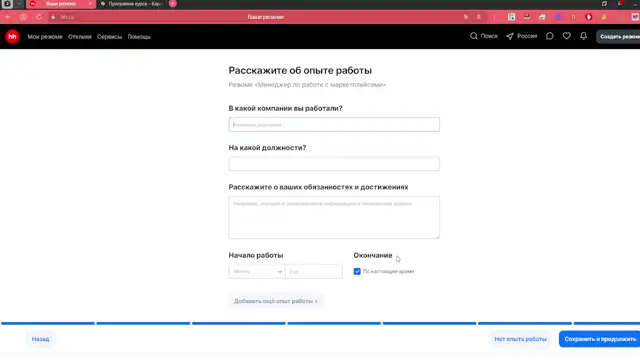Image resolution: width=640 pixels, height=360 pixels.
Task: Focus the job position input field
Action: coord(334,164)
